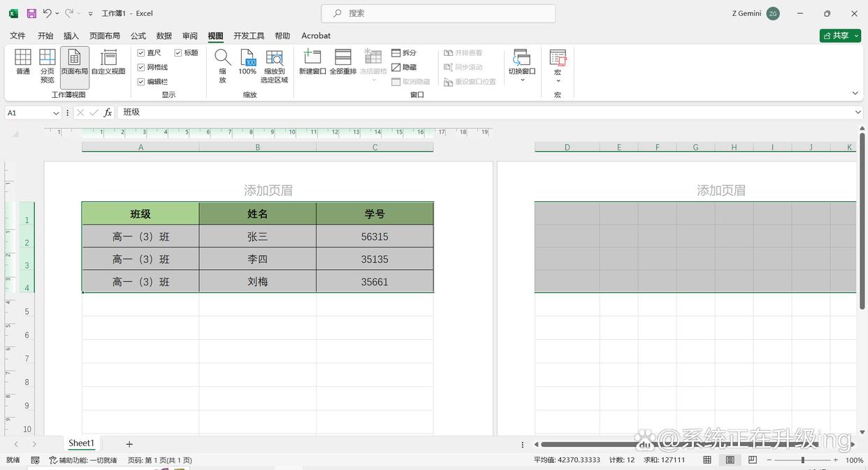Open the File (文件) tab
The height and width of the screenshot is (470, 868).
(17, 36)
